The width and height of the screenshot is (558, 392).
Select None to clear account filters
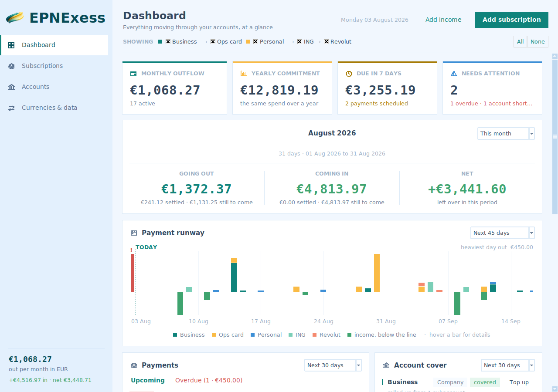click(538, 42)
